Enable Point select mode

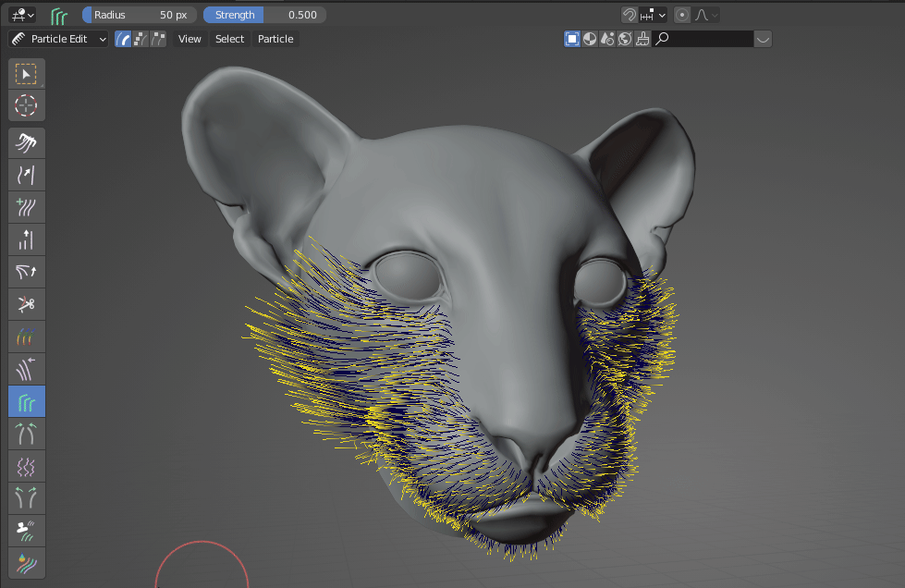click(141, 39)
